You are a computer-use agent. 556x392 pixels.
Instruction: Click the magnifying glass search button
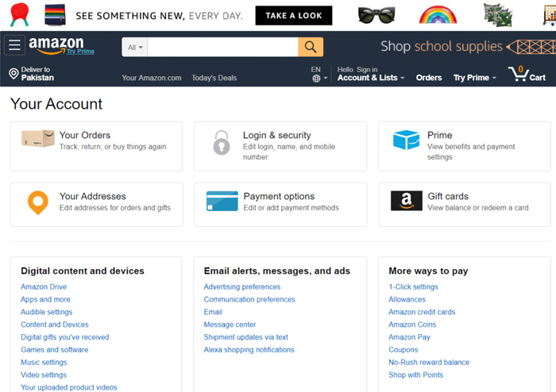click(x=311, y=47)
